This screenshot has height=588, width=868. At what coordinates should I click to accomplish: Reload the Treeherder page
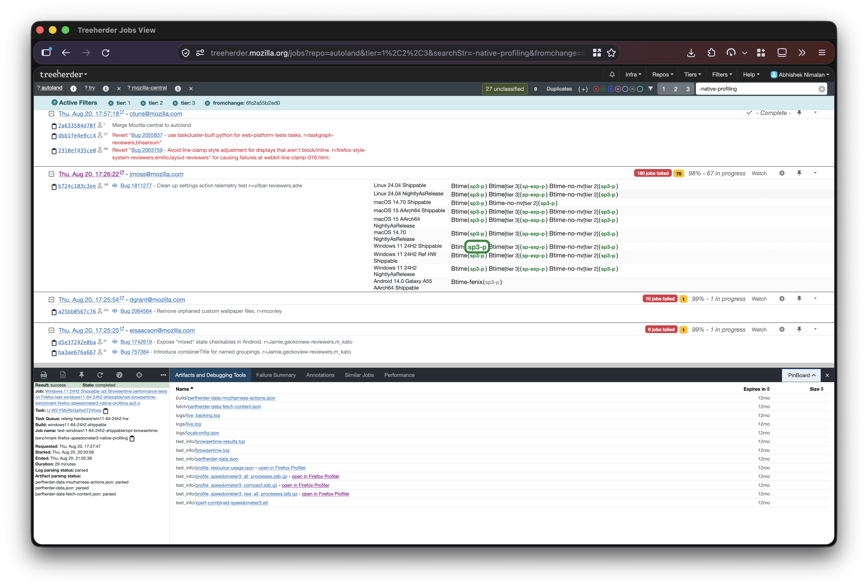[x=106, y=53]
